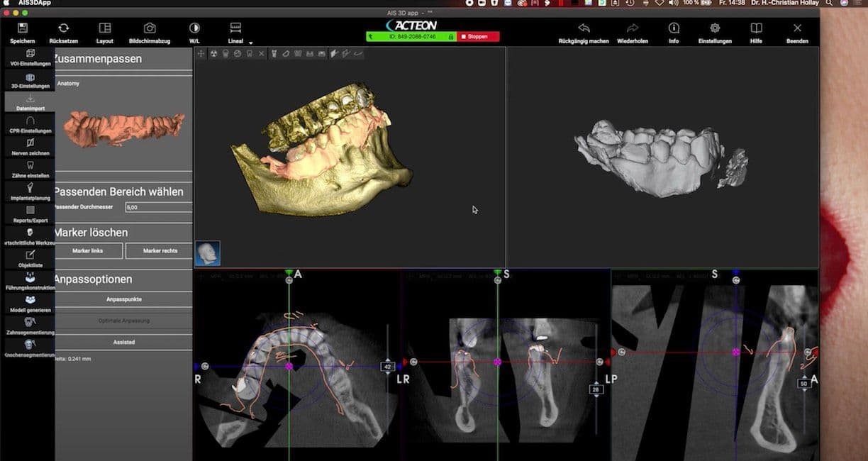Open Knochensegmentierung in the sidebar
868x461 pixels.
(x=30, y=348)
